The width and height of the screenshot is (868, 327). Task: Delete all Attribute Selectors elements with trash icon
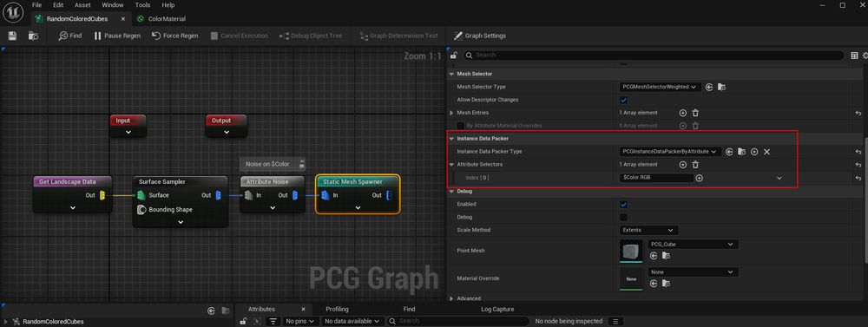695,164
